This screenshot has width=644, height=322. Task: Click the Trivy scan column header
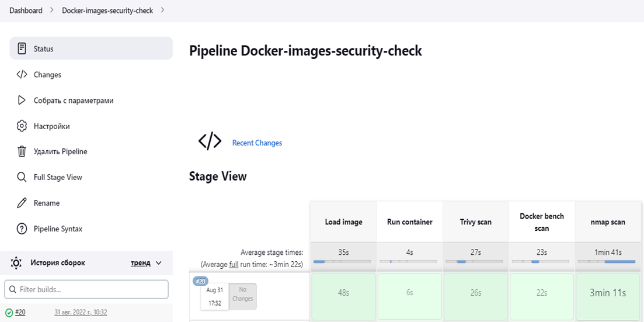(x=476, y=222)
